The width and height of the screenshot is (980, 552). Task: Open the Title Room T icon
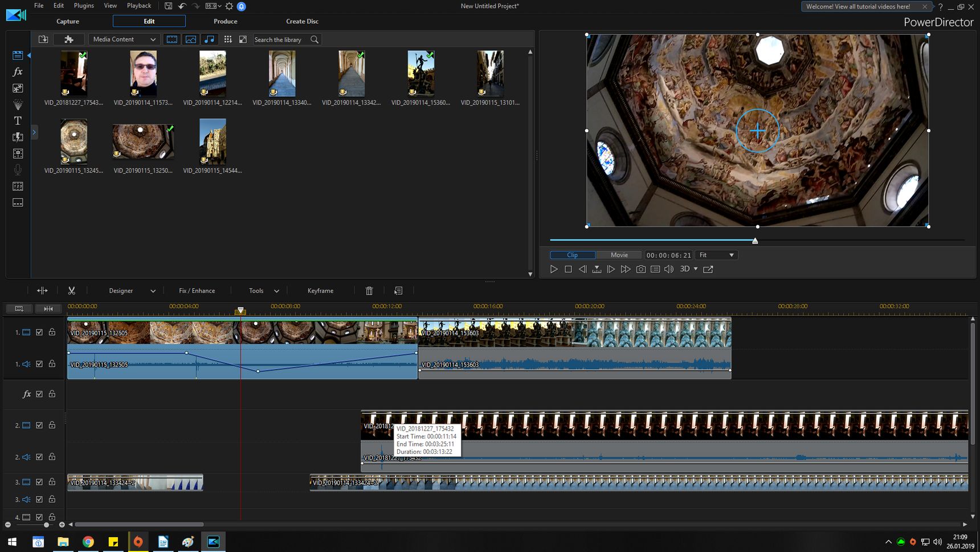point(18,121)
